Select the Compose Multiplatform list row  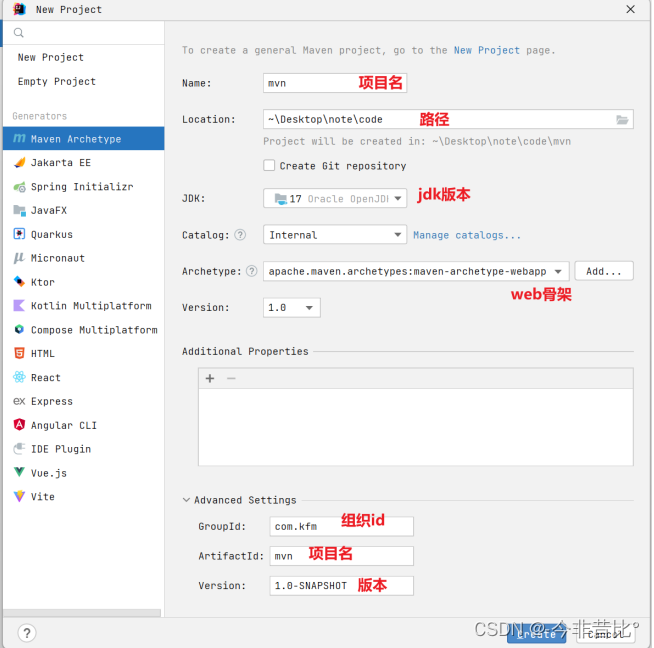[83, 329]
